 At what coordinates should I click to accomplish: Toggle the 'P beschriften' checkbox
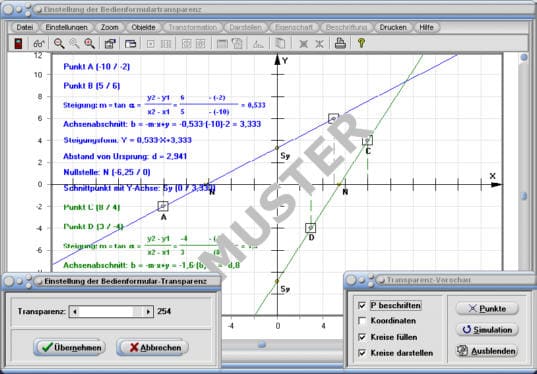(x=362, y=305)
